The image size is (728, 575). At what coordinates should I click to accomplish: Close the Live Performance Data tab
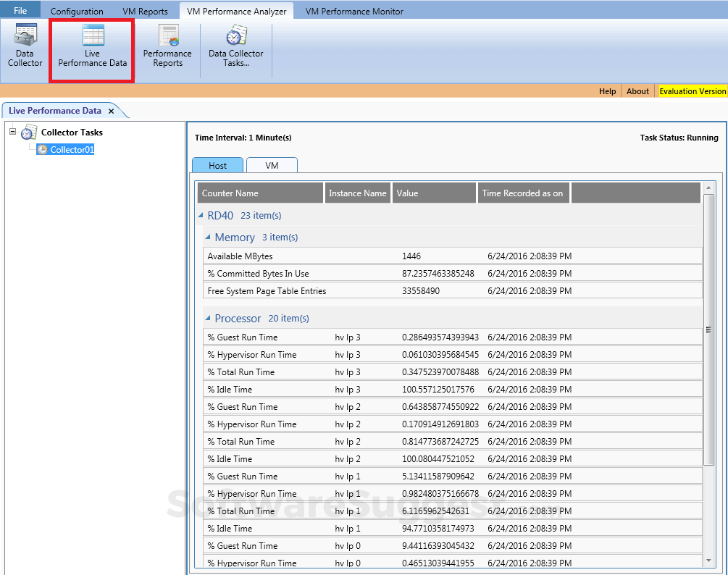coord(112,112)
